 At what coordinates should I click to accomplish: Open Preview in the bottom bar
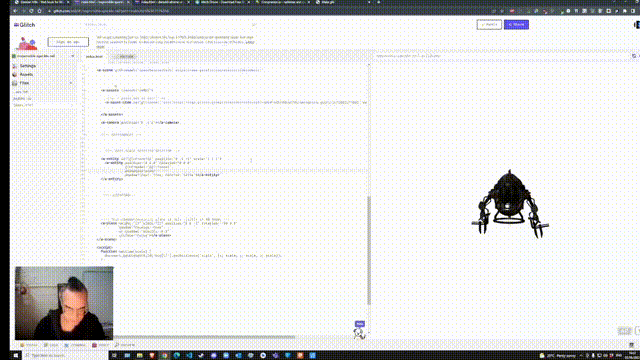click(x=124, y=345)
